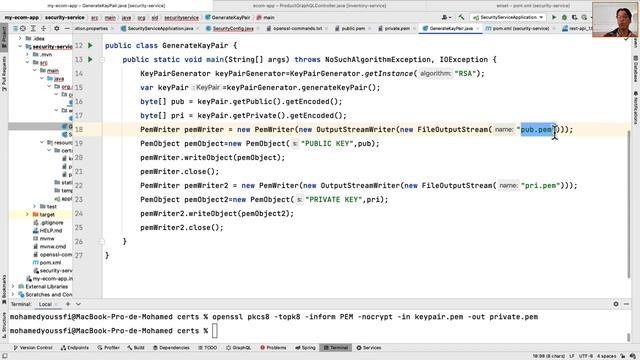The height and width of the screenshot is (360, 640).
Task: Click in the terminal command prompt
Action: [x=215, y=331]
